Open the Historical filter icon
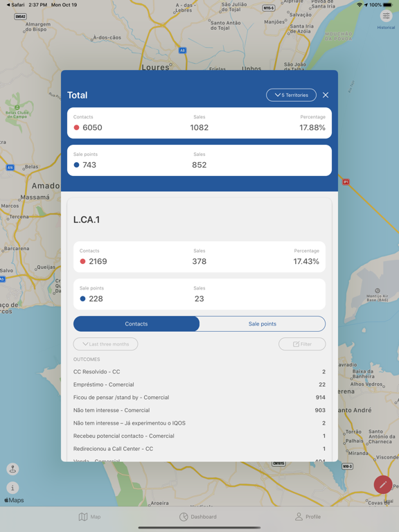Screen dimensions: 399x532 click(386, 16)
